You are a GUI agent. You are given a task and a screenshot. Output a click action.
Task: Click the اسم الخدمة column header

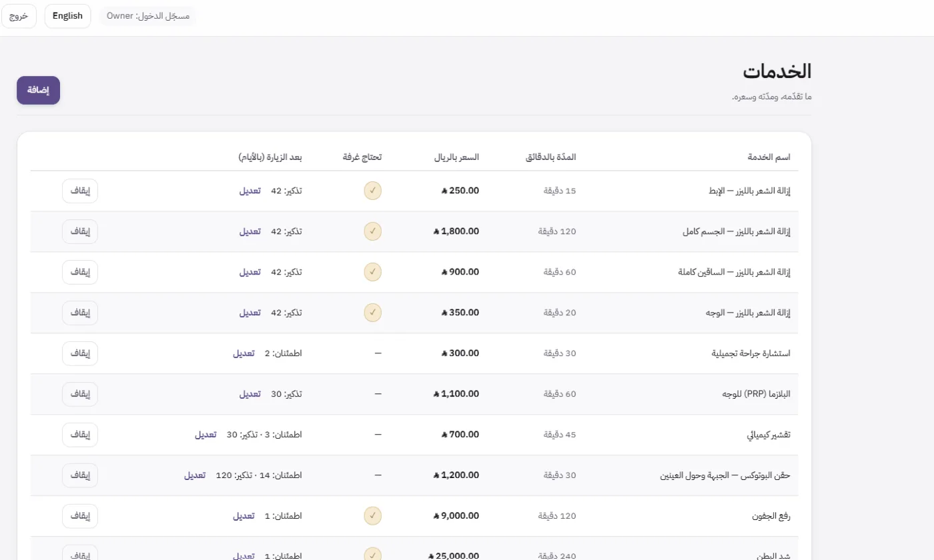tap(769, 157)
